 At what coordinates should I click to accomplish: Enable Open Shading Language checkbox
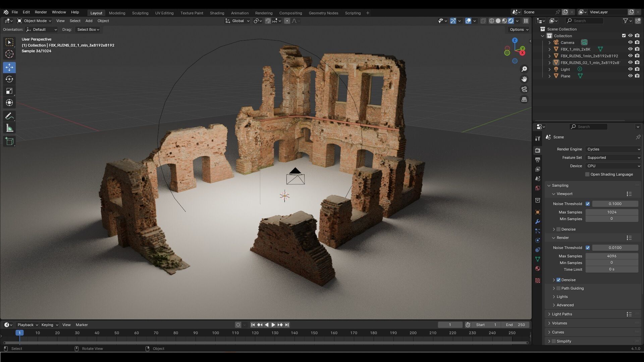click(587, 174)
